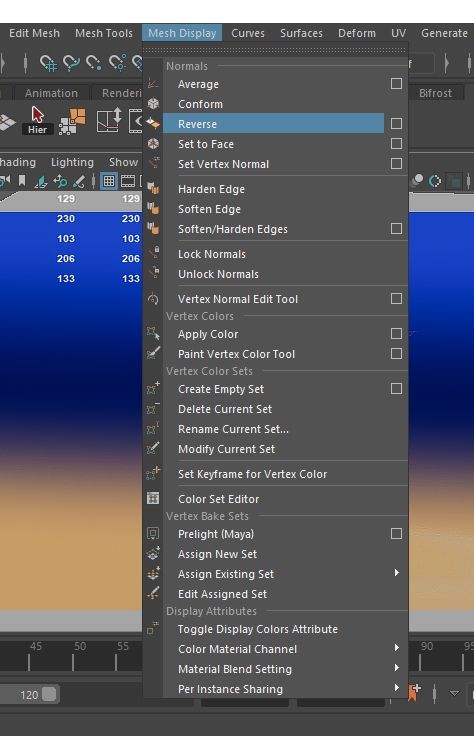Open the UV menu

tap(398, 33)
